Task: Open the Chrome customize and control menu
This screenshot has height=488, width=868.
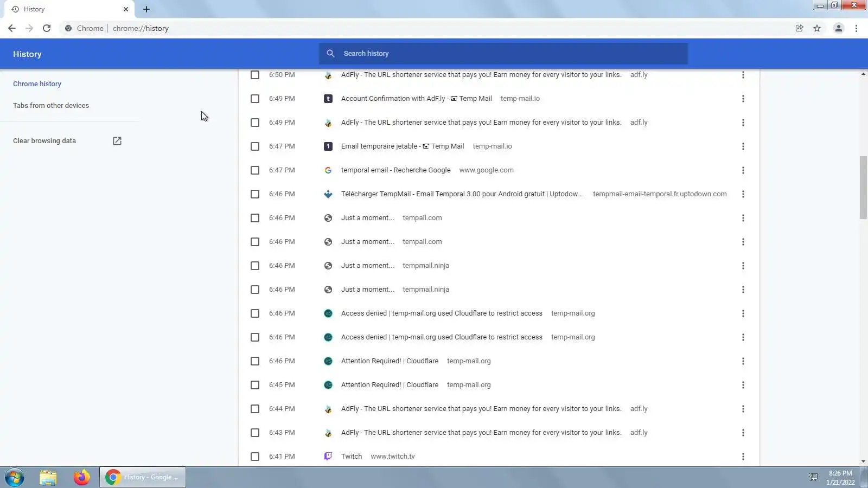Action: pos(856,28)
